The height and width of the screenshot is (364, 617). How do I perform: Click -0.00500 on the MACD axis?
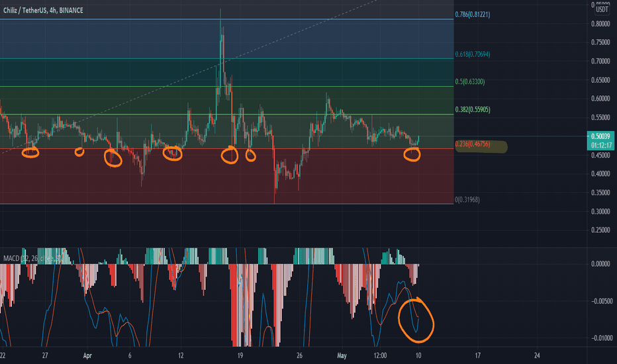click(x=602, y=301)
